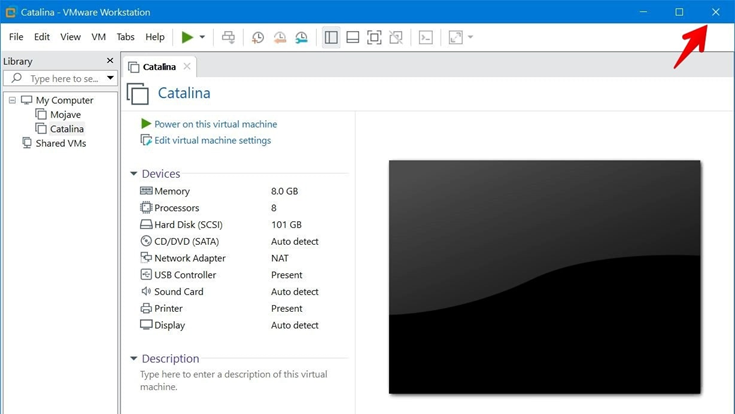
Task: Click the Memory chip icon
Action: (146, 190)
